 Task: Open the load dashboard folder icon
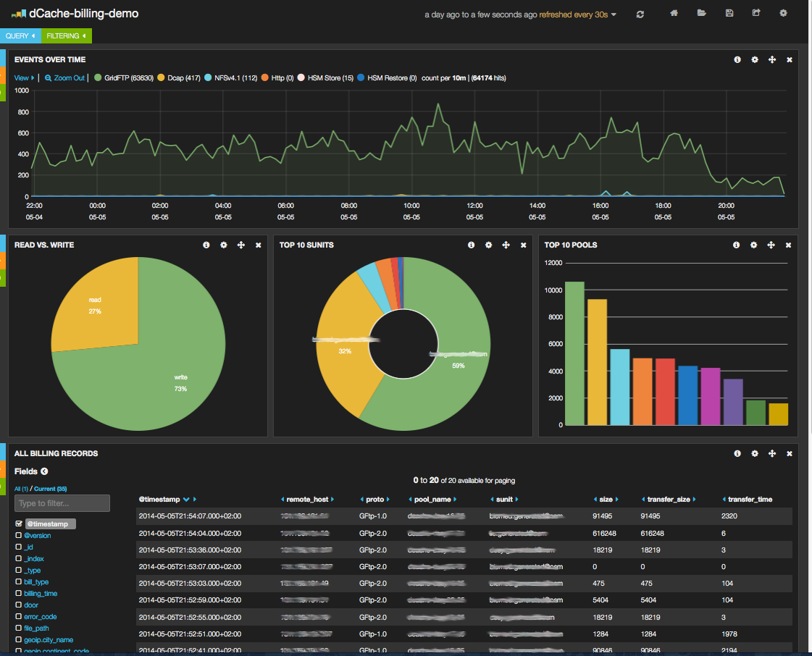[x=702, y=13]
